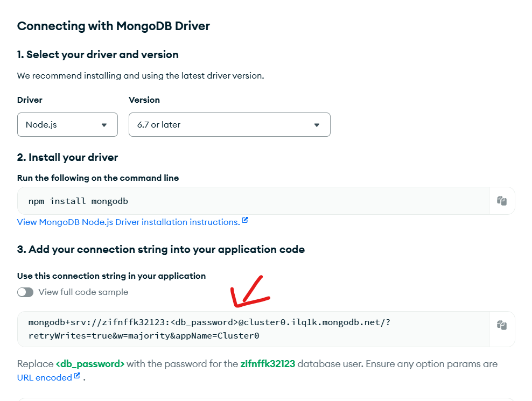Click the View full code sample label
Image resolution: width=532 pixels, height=401 pixels.
(83, 292)
